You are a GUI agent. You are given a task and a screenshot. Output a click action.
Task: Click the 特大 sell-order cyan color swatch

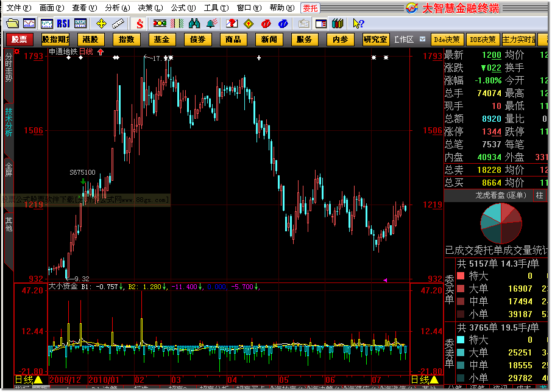pyautogui.click(x=461, y=340)
